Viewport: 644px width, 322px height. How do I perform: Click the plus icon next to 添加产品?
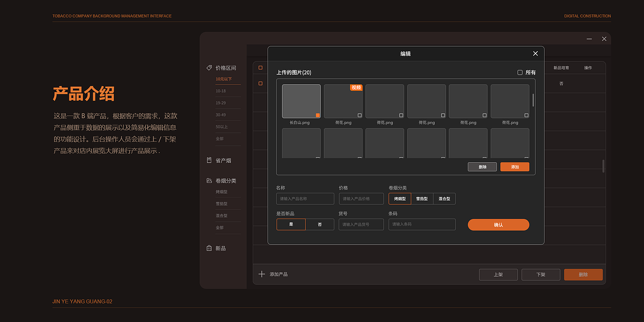point(262,274)
